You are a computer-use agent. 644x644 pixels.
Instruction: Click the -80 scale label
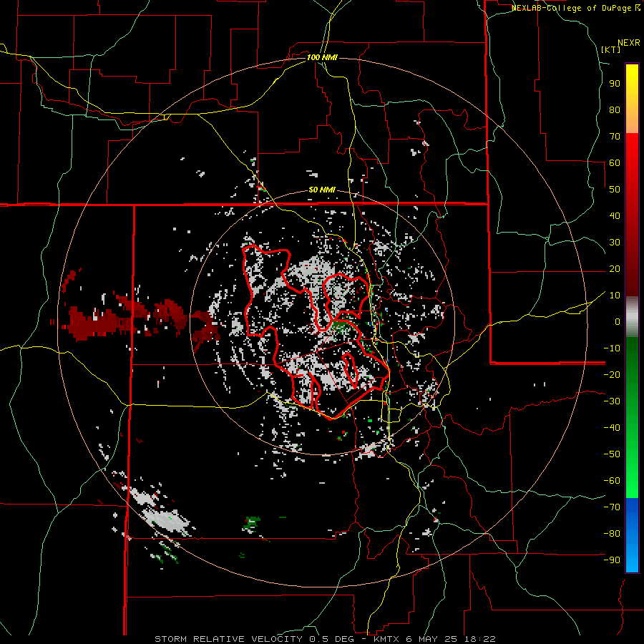point(612,534)
